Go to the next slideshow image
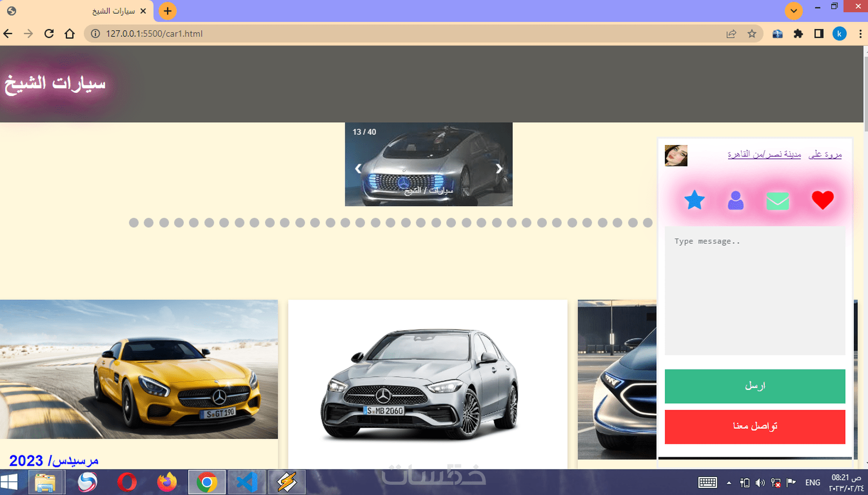 (499, 168)
